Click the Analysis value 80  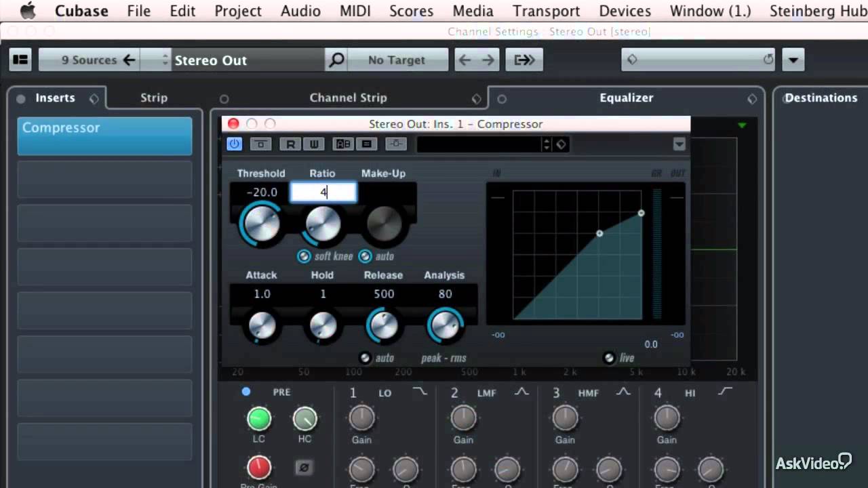[445, 294]
